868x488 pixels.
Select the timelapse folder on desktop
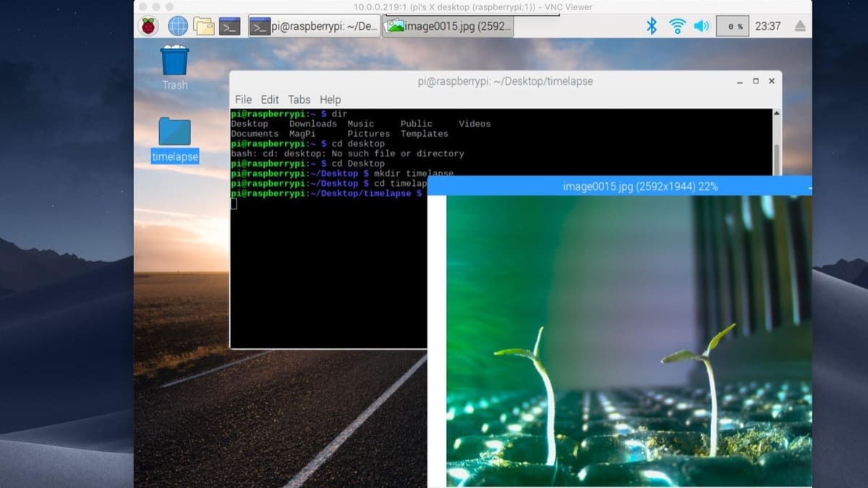pyautogui.click(x=175, y=140)
